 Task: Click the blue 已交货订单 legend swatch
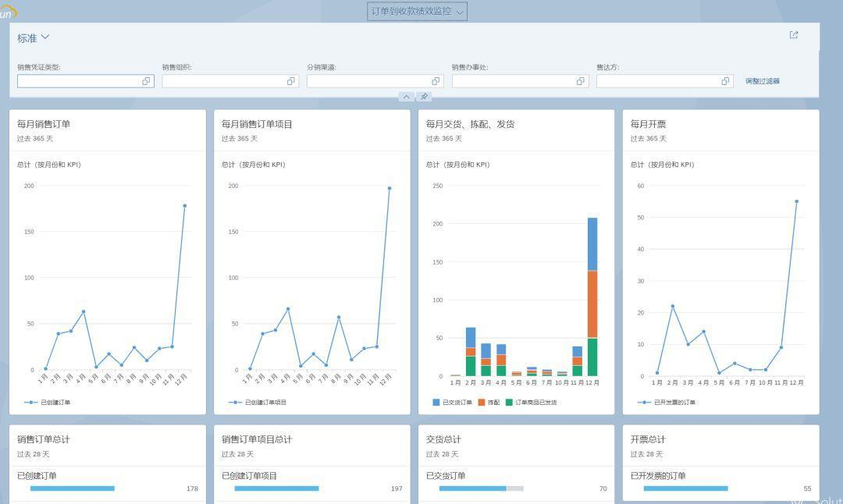pos(436,403)
